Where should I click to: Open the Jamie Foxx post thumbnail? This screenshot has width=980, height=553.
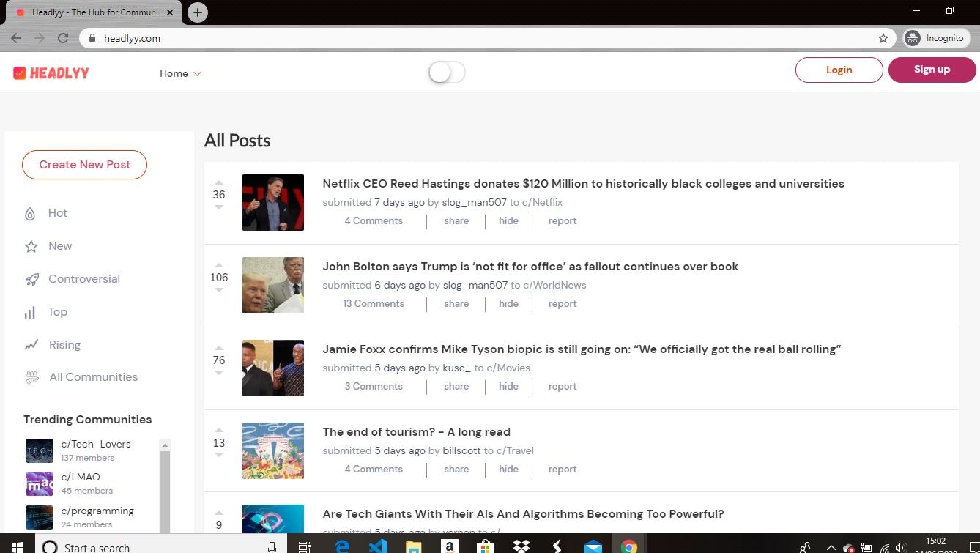273,368
